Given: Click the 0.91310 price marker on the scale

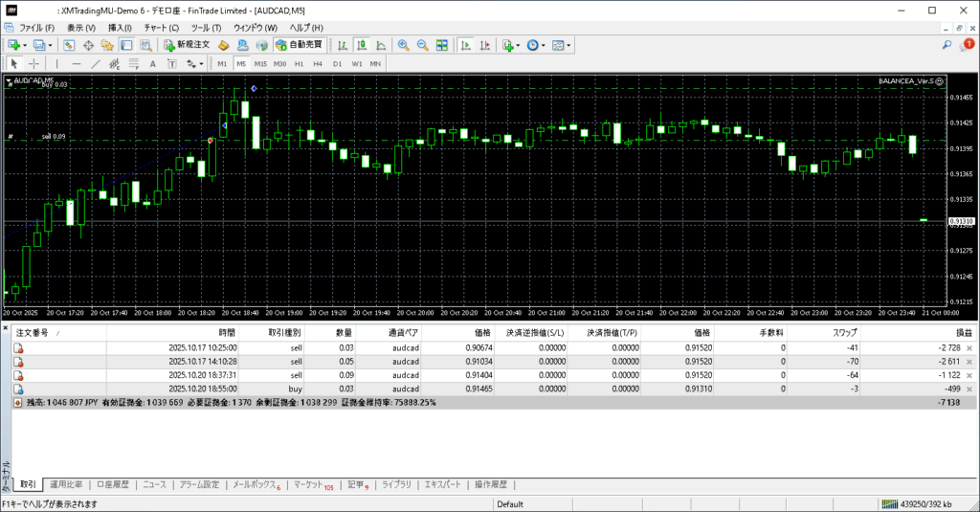Looking at the screenshot, I should [x=960, y=221].
